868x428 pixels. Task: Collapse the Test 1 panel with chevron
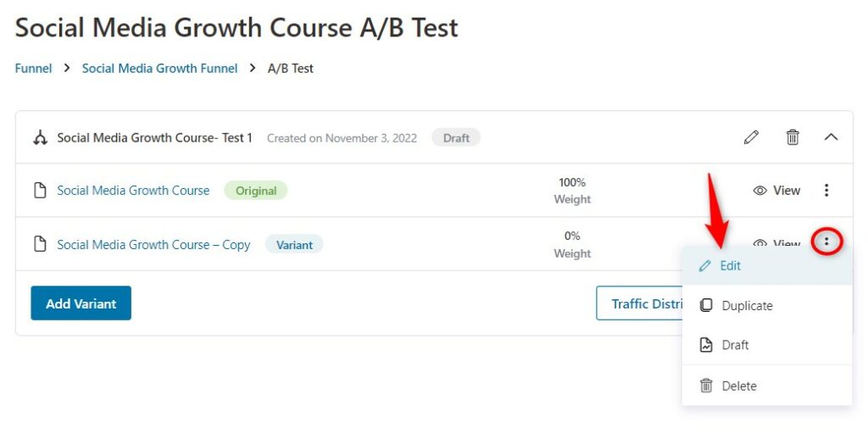(x=831, y=137)
